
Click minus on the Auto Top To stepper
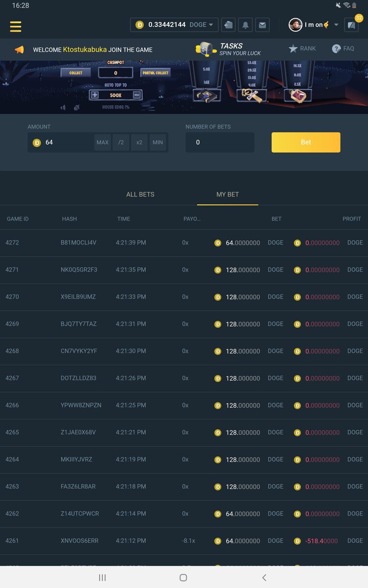[137, 95]
